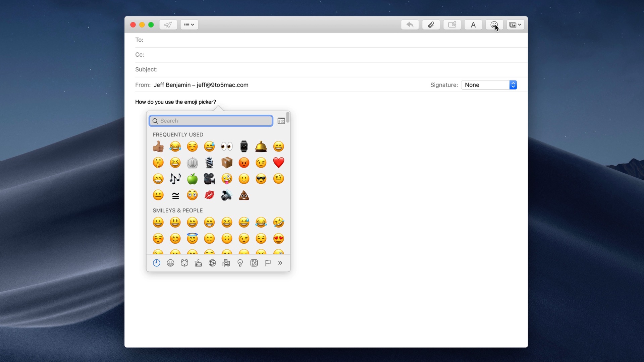
Task: Click the send message paper plane icon
Action: 168,24
